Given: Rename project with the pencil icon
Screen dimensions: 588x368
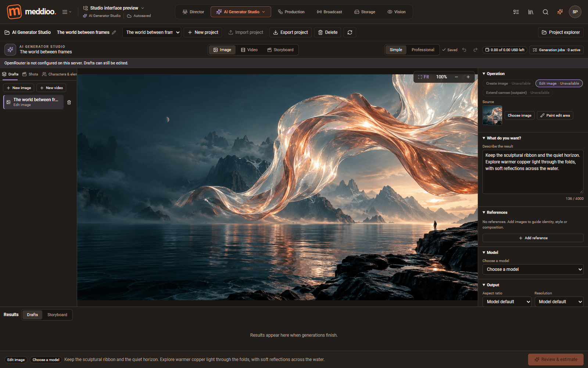Looking at the screenshot, I should pyautogui.click(x=114, y=32).
